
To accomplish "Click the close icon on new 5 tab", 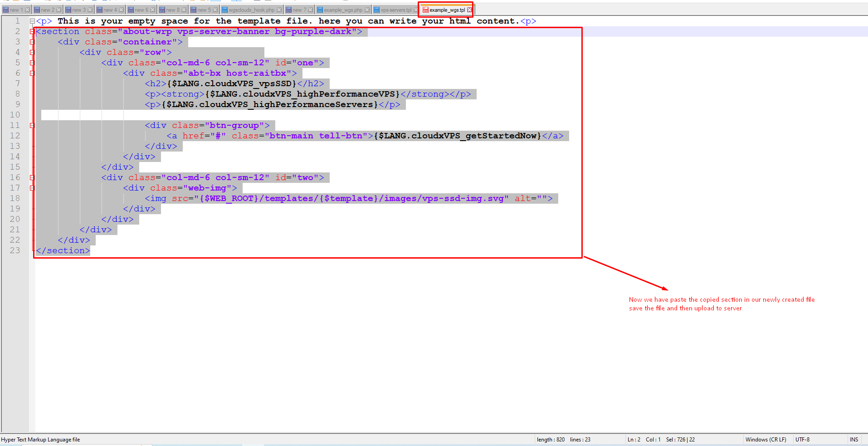I will (x=215, y=10).
